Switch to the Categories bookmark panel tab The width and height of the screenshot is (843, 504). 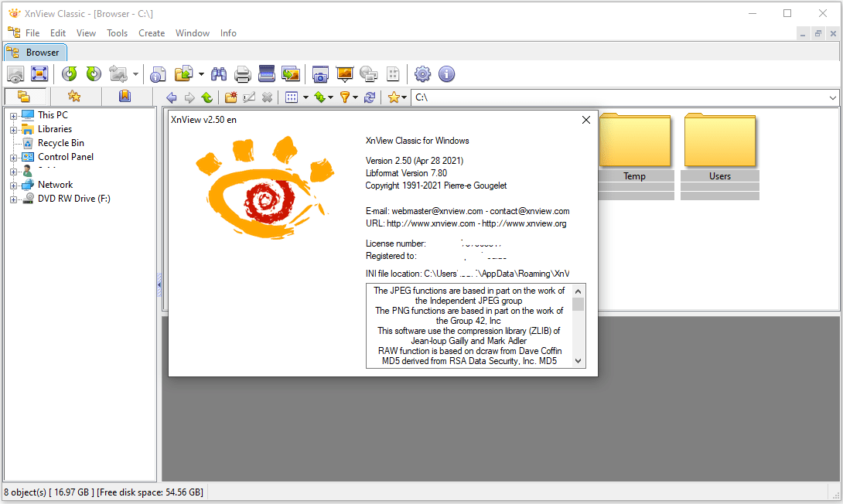[125, 97]
